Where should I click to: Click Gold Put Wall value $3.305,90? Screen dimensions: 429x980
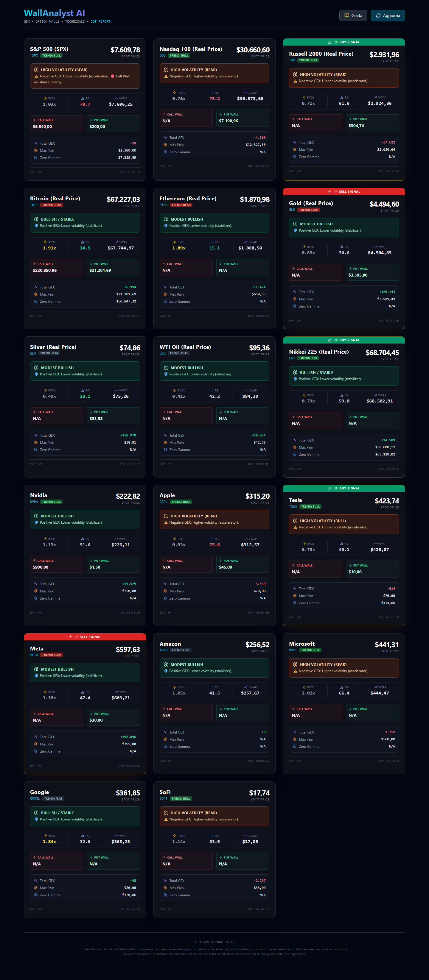358,275
